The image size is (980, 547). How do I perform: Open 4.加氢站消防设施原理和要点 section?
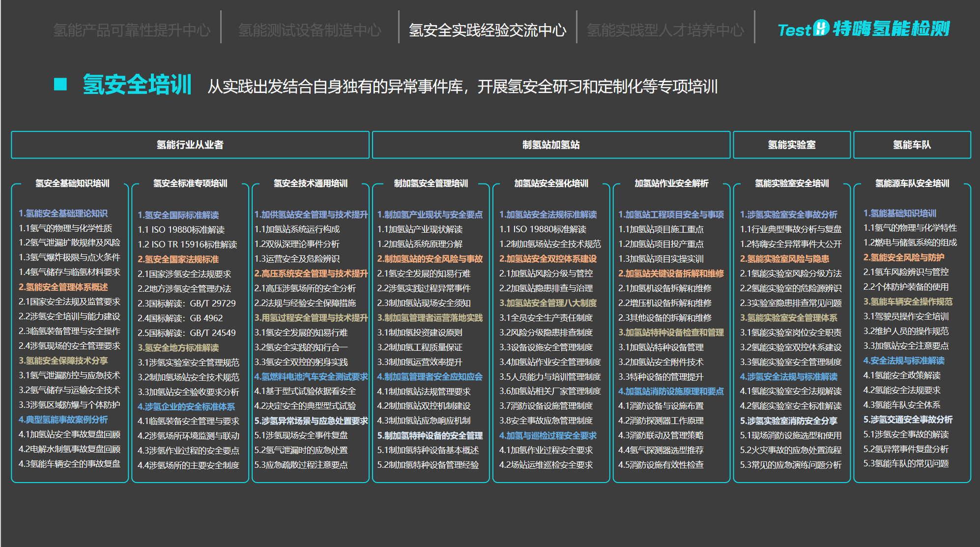pos(670,392)
